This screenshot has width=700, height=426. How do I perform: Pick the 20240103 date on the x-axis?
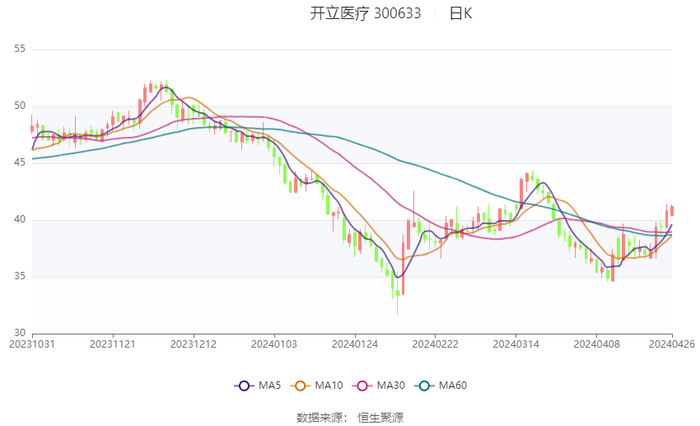273,345
